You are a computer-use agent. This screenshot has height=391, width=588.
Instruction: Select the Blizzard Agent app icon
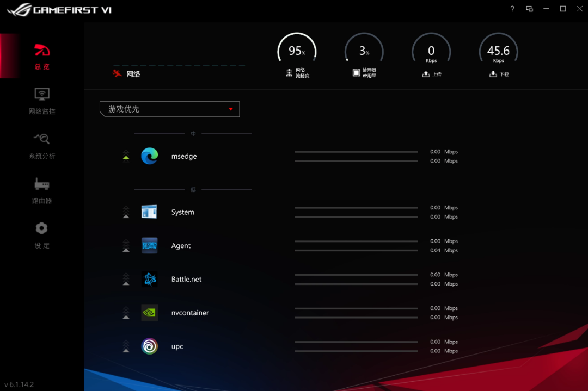click(149, 246)
